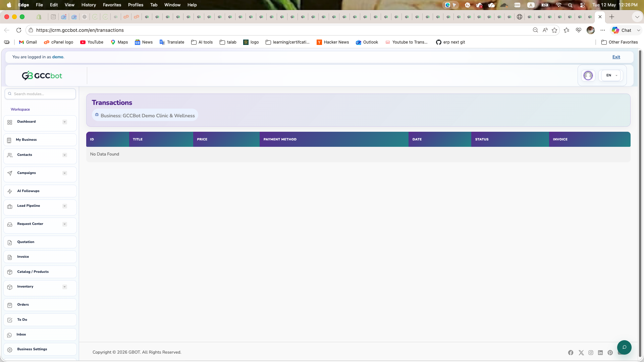
Task: Click the Inbox WhatsApp icon
Action: [9, 335]
